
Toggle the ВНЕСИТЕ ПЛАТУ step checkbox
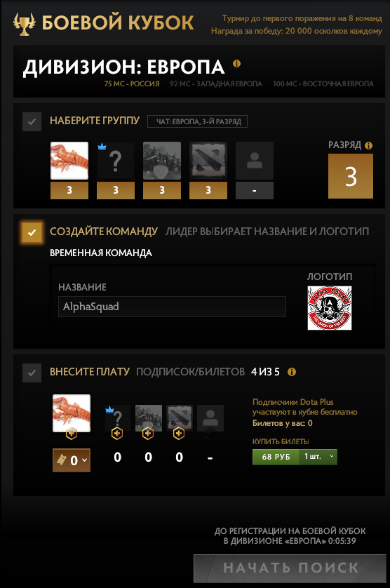32,373
